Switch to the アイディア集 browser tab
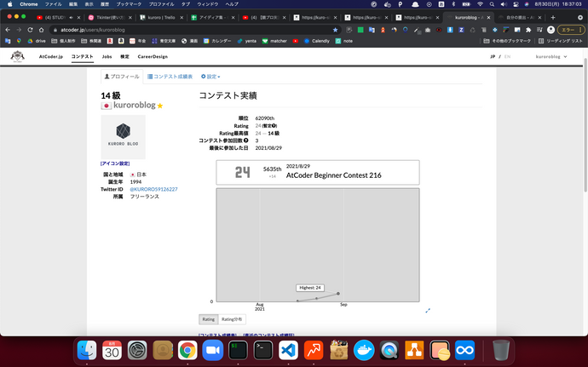588x367 pixels. 213,17
